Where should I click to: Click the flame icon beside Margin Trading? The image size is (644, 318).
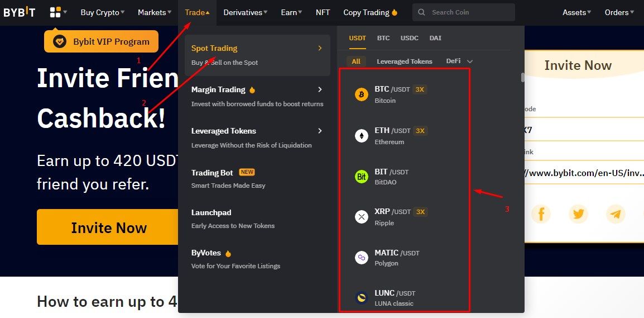coord(252,89)
